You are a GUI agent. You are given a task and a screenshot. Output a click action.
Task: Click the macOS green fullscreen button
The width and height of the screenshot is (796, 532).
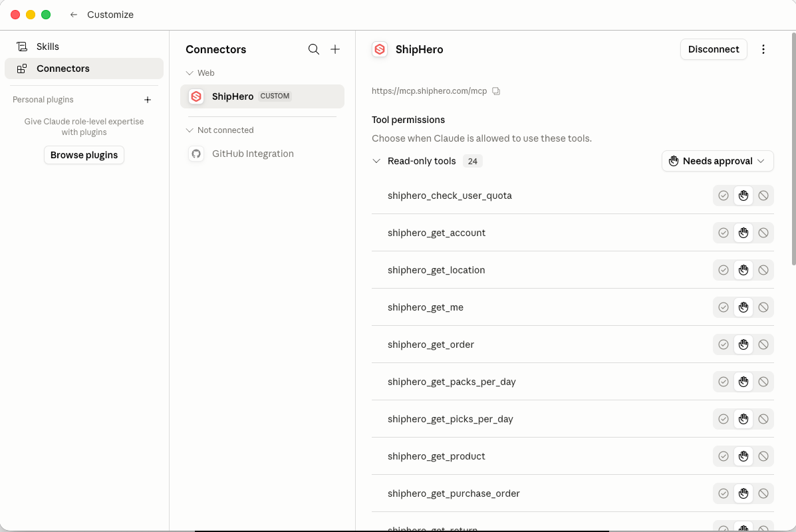pyautogui.click(x=46, y=15)
